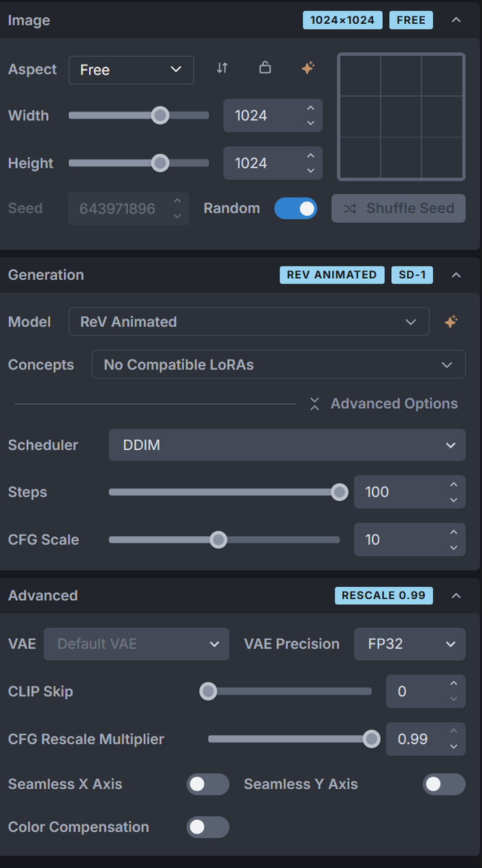Screen dimensions: 482x868
Task: Click the Shuffle Seed button
Action: coord(398,209)
